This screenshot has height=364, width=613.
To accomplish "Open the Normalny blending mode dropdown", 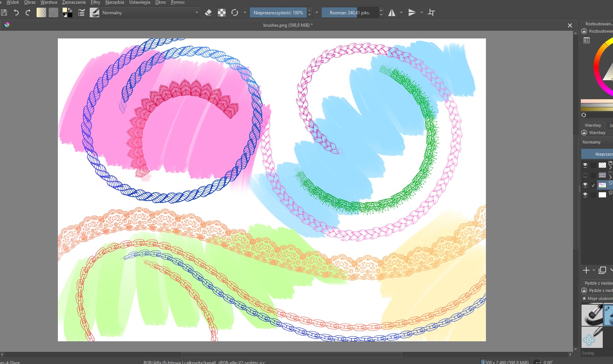I will 150,13.
